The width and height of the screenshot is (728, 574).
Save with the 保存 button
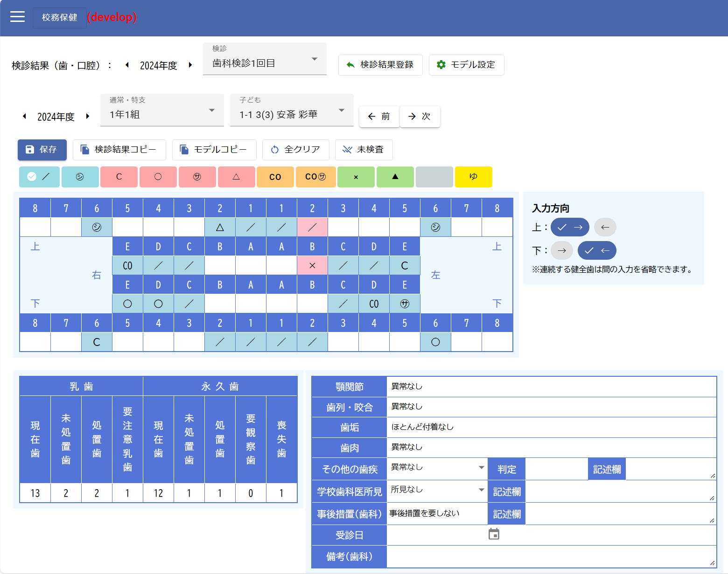click(42, 150)
